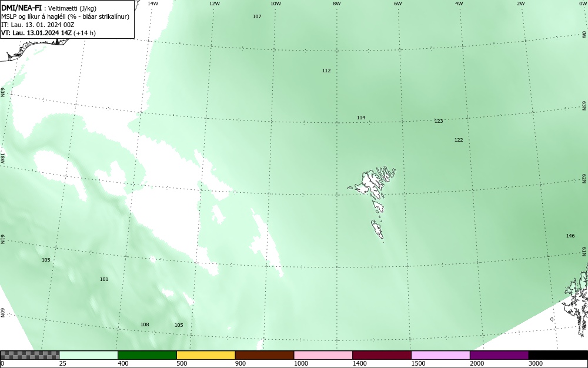Click the gray checkered 0 legend swatch
The image size is (588, 368).
click(29, 355)
